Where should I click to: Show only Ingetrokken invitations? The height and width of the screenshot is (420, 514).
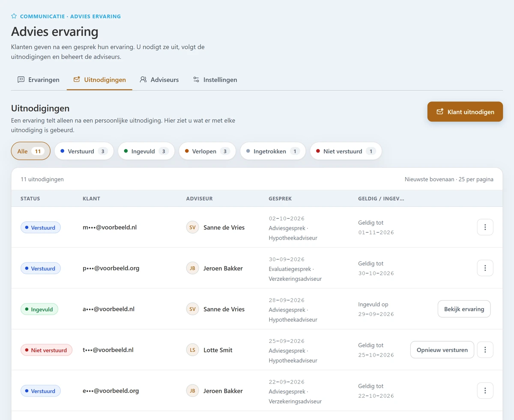click(273, 151)
